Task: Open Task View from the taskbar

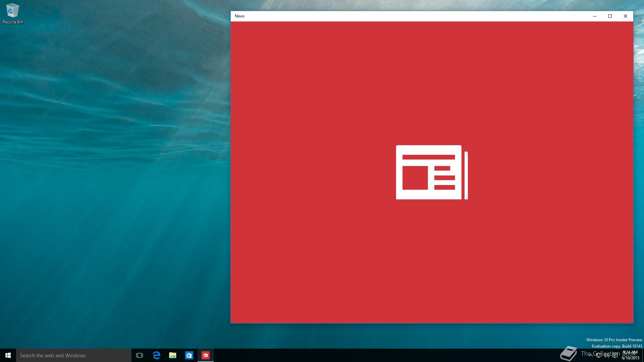Action: (140, 355)
